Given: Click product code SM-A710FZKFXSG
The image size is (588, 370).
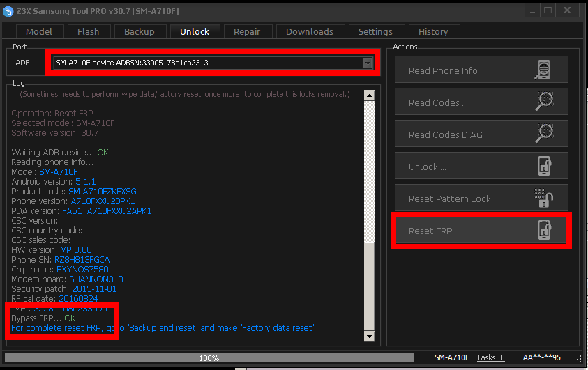Looking at the screenshot, I should point(103,192).
